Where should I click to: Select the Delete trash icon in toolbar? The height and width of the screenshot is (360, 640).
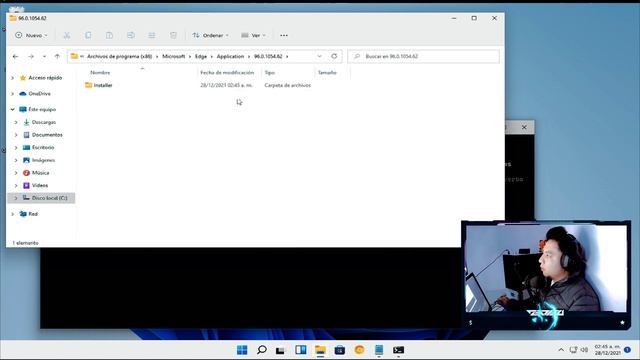coord(173,36)
